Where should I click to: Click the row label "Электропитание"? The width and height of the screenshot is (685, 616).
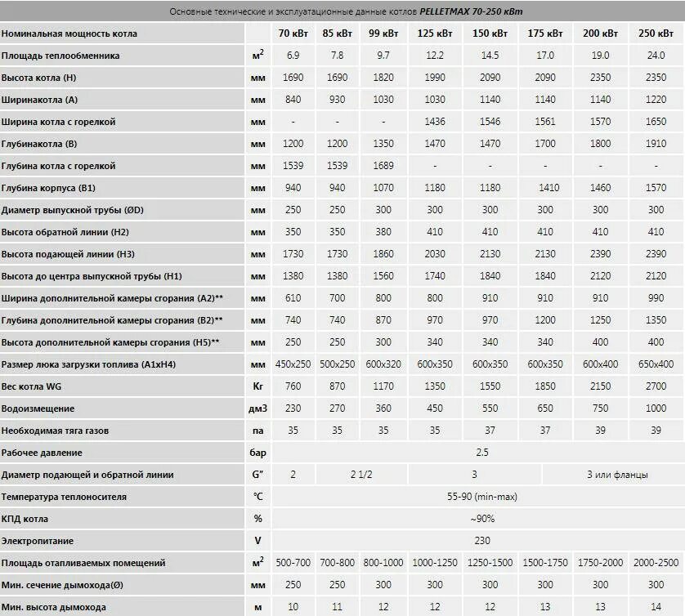point(38,541)
